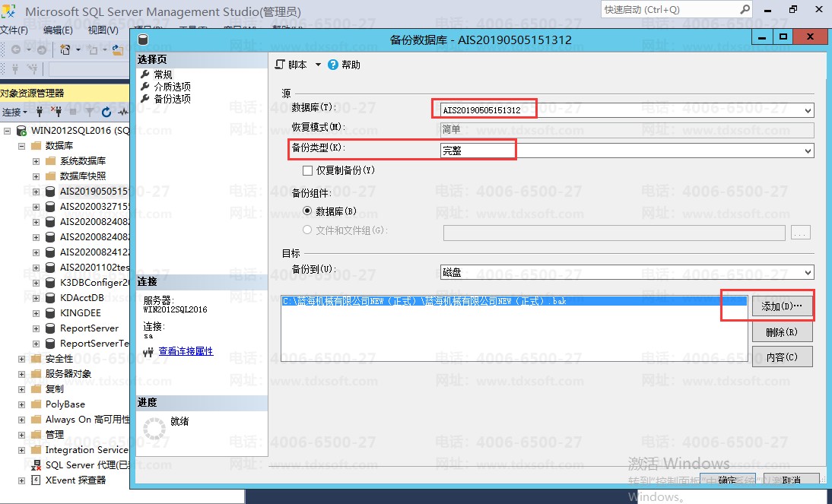This screenshot has height=504, width=832.
Task: Expand the 数据库快照 node
Action: pos(36,176)
